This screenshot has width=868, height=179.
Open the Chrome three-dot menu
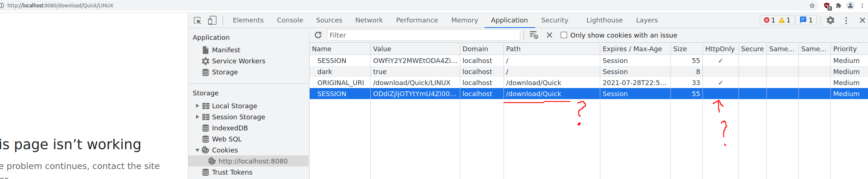(x=862, y=6)
